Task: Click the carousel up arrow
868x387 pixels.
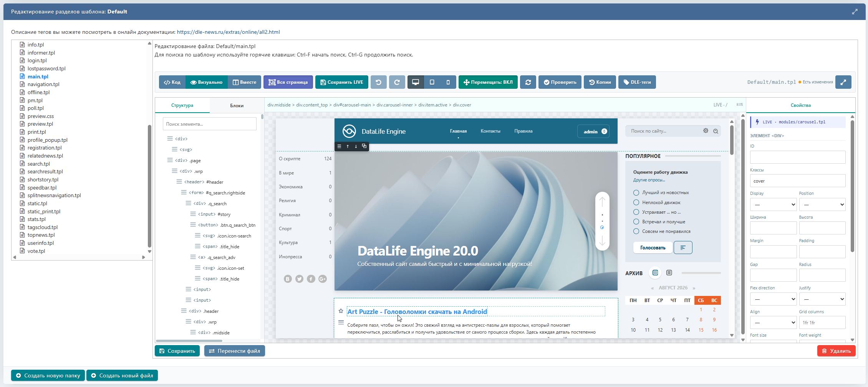Action: (x=602, y=201)
